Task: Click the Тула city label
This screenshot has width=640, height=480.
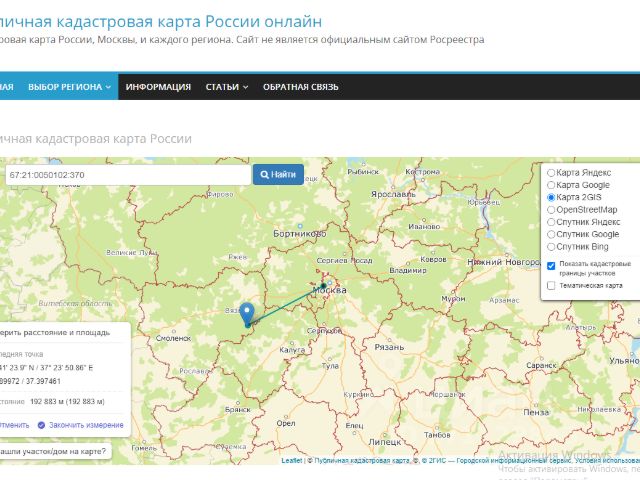Action: click(330, 366)
